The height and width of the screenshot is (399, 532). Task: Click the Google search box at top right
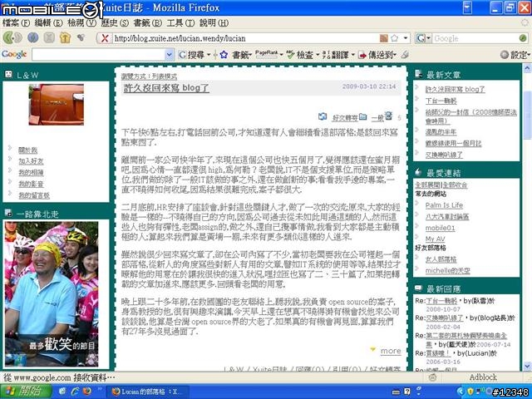coord(475,38)
